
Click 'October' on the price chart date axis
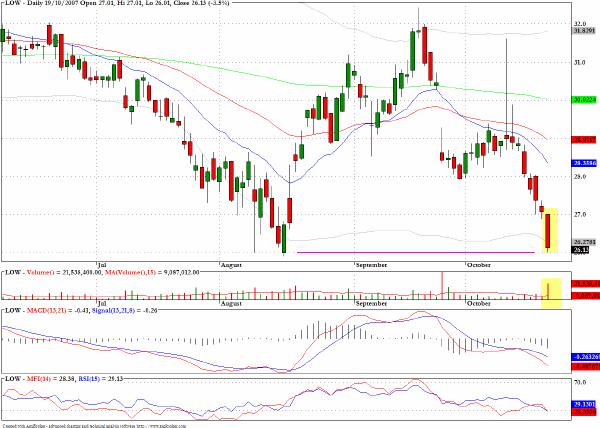tap(479, 265)
